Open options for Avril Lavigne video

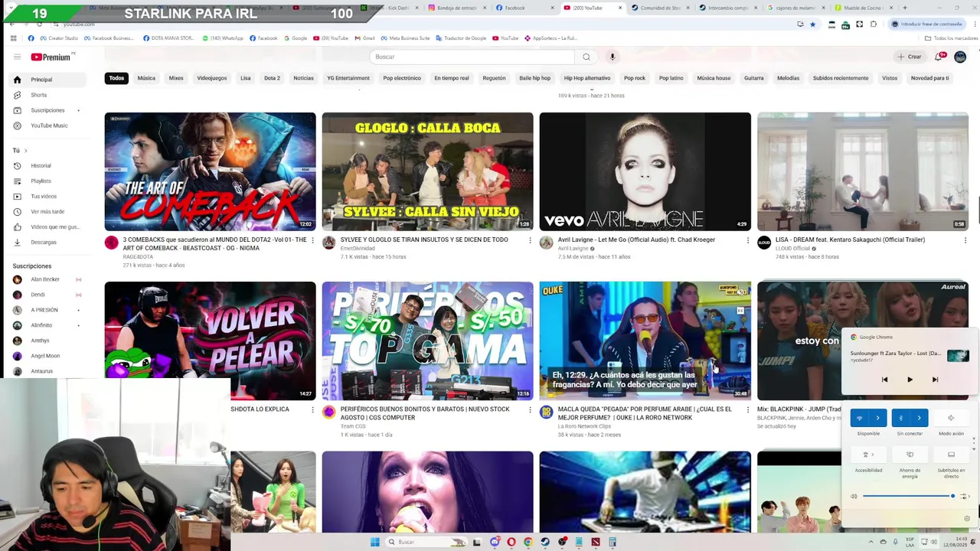[747, 240]
